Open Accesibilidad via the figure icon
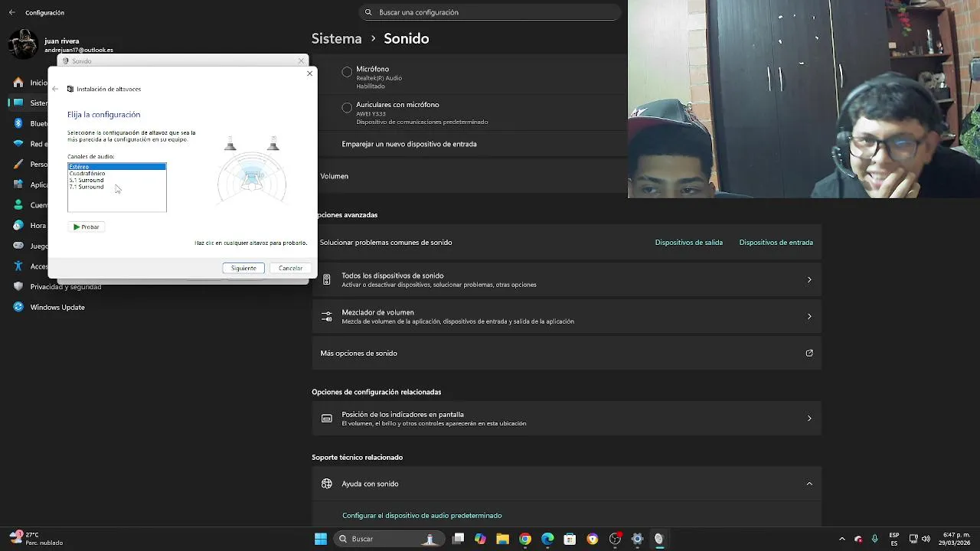Screen dimensions: 980x551 18,266
